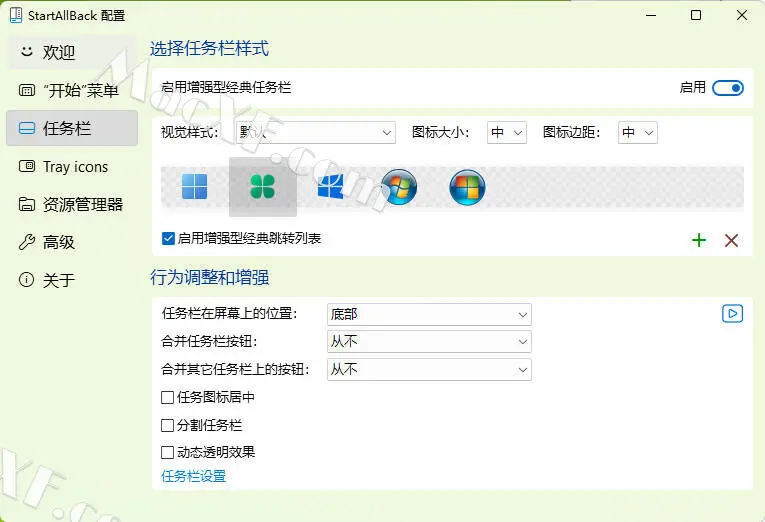Image resolution: width=765 pixels, height=522 pixels.
Task: Open the 关于 page
Action: [x=72, y=280]
